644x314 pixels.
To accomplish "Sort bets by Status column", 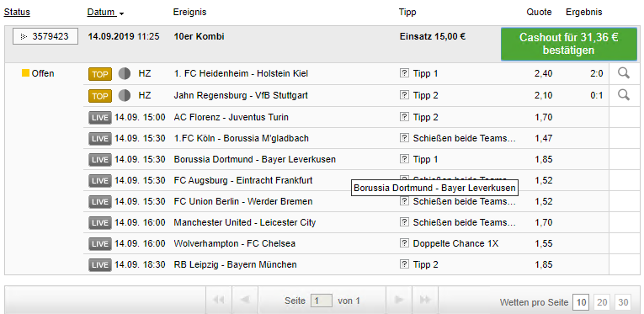I will coord(17,12).
